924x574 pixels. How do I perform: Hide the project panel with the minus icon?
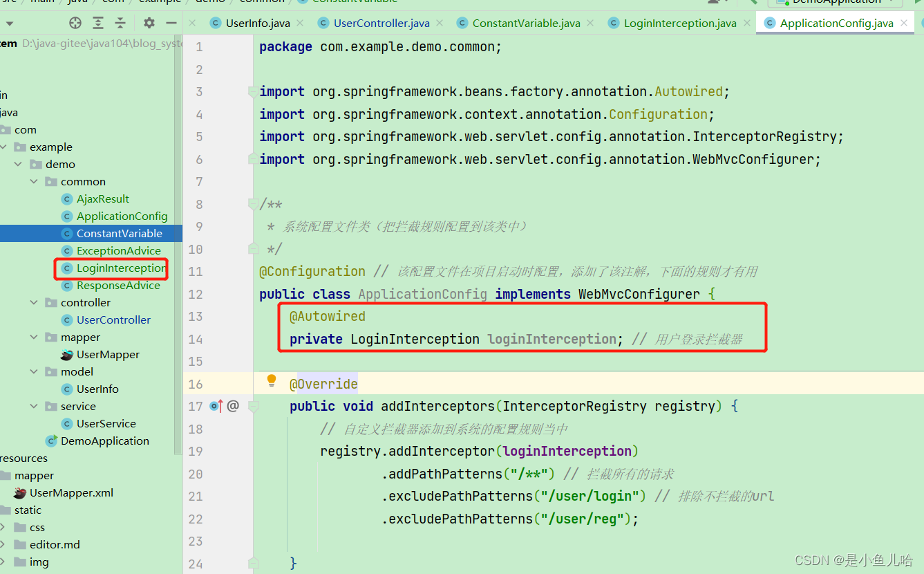(171, 23)
